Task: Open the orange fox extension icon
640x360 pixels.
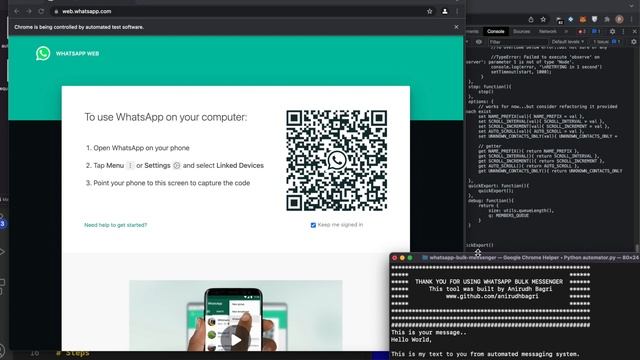Action: (x=583, y=19)
